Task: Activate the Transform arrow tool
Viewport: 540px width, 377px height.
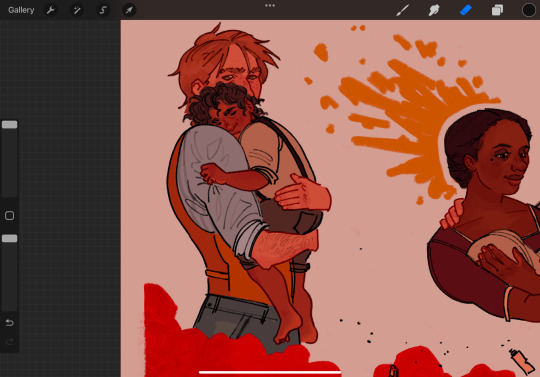Action: point(129,10)
